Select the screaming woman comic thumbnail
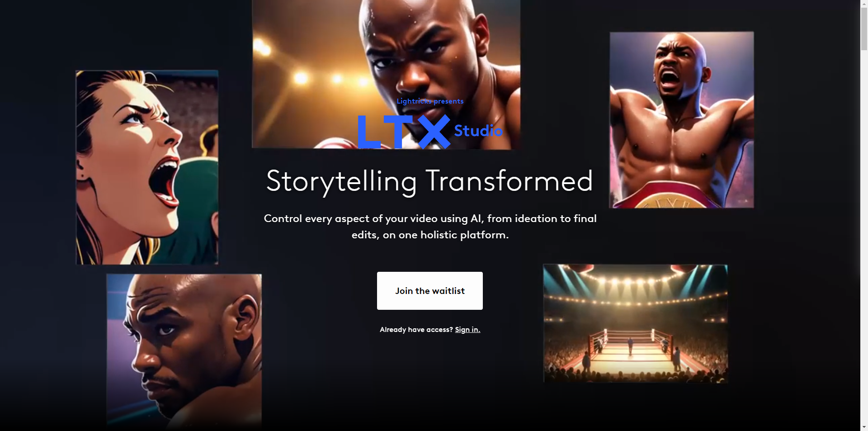The image size is (868, 431). pyautogui.click(x=147, y=167)
